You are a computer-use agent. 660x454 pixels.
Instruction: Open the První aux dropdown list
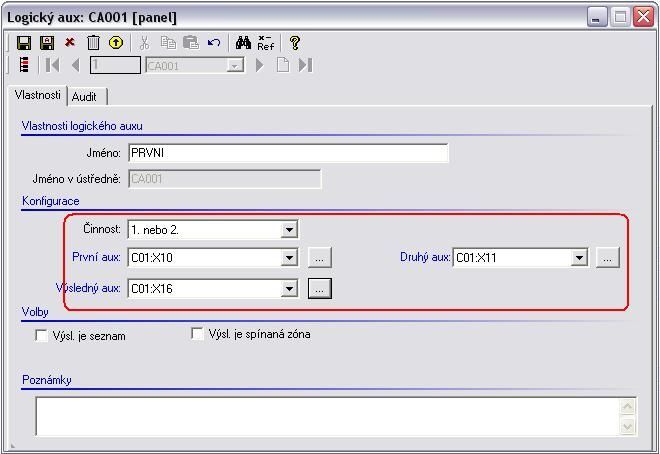point(289,258)
